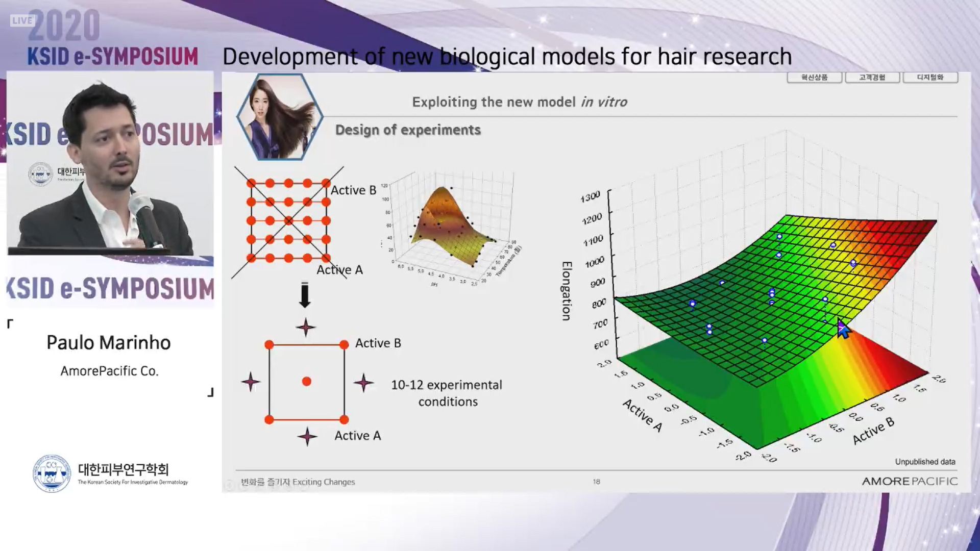
Task: Click the 디지털화 button on the slide
Action: click(930, 78)
